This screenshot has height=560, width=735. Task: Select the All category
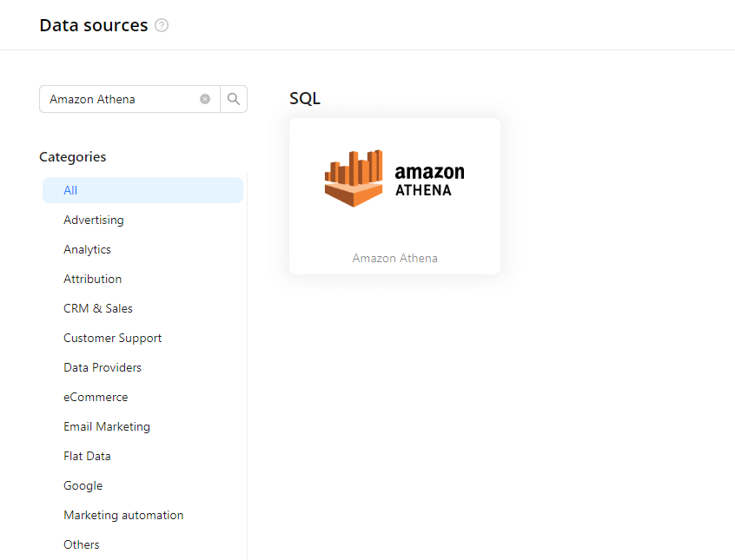click(142, 190)
